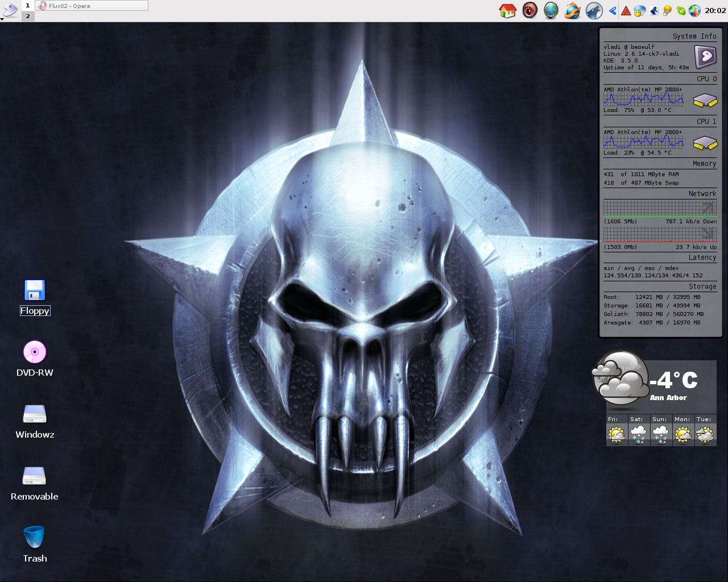Click the Ann Arbor location label
728x582 pixels.
(668, 398)
